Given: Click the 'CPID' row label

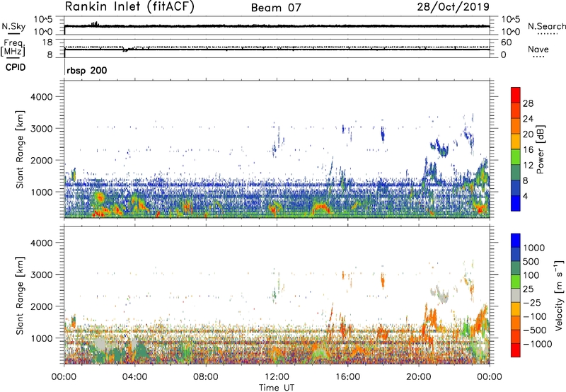Looking at the screenshot, I should coord(16,67).
